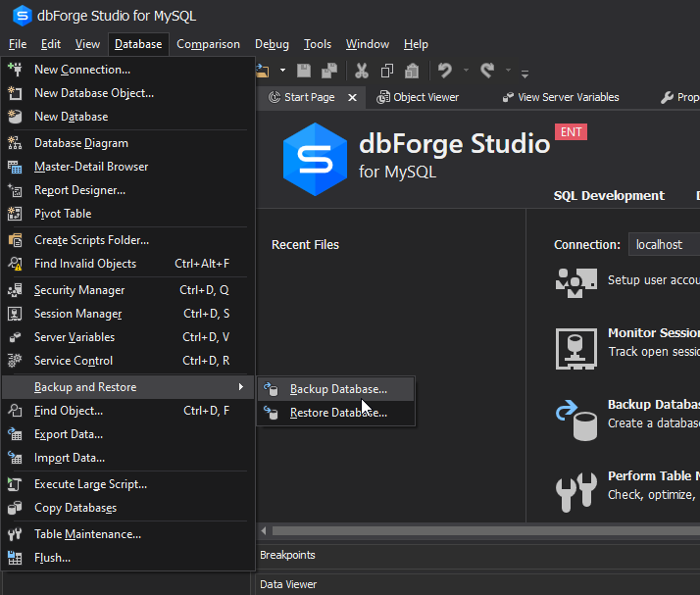Click the New Connection plug icon

(x=15, y=70)
